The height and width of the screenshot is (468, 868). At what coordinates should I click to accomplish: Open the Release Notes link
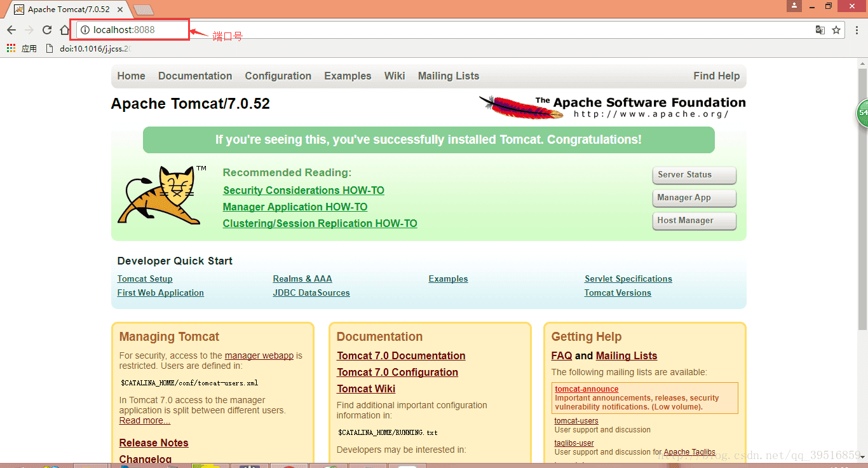[154, 443]
